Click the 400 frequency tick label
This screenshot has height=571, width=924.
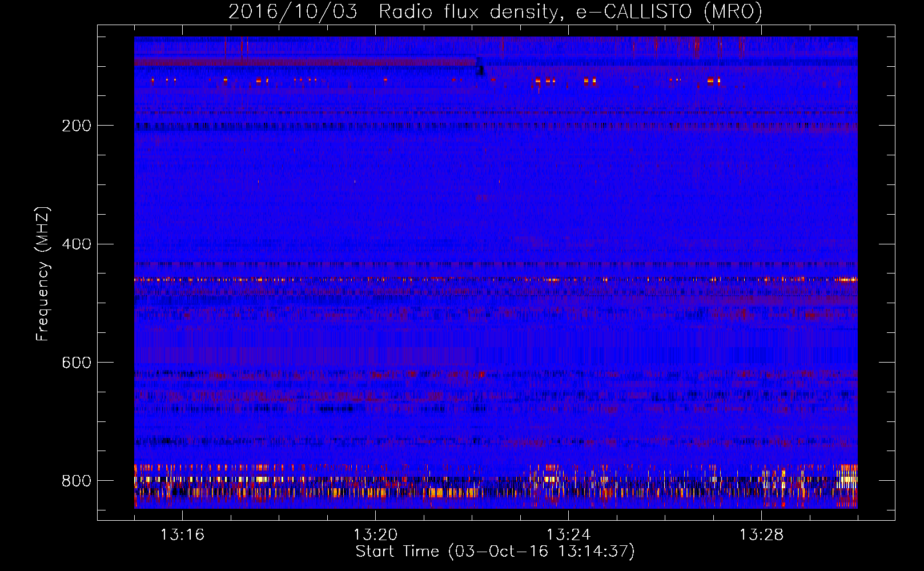[x=77, y=244]
